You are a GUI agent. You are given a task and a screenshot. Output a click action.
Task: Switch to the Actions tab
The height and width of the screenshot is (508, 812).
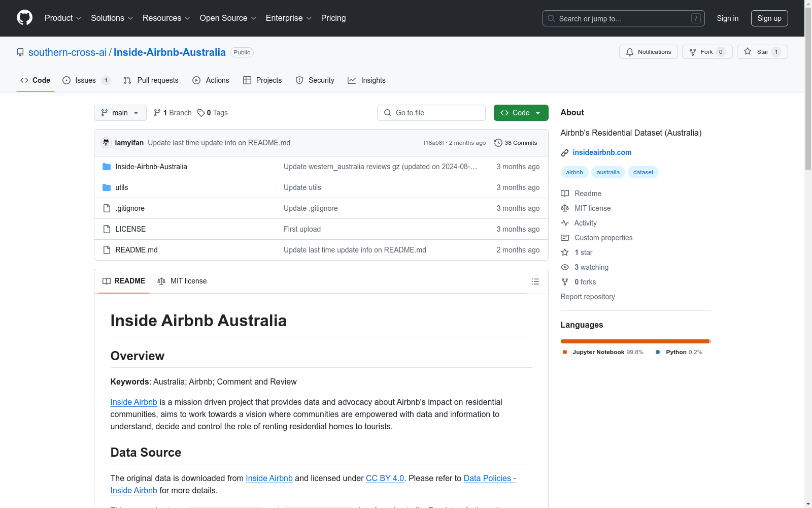tap(211, 80)
